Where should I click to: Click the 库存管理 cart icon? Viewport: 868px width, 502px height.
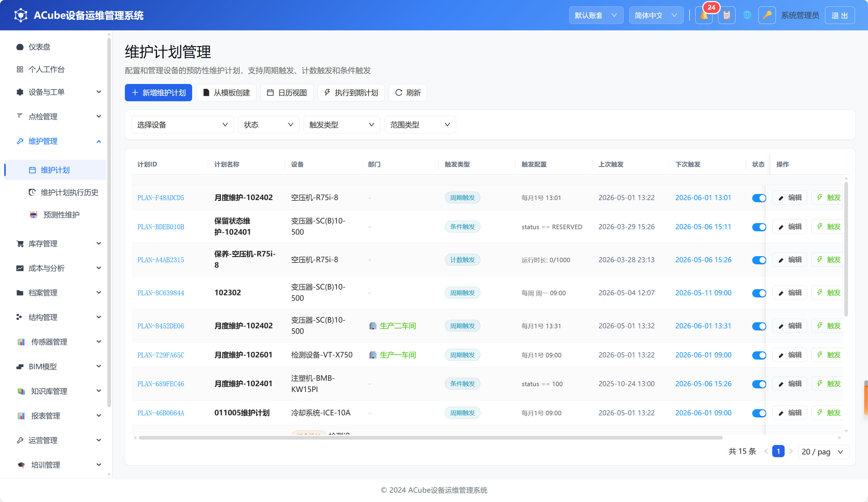pyautogui.click(x=20, y=244)
